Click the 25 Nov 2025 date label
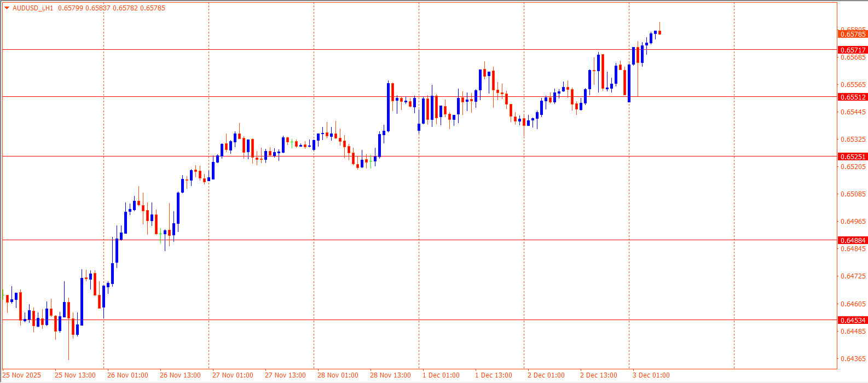The height and width of the screenshot is (383, 868). pyautogui.click(x=22, y=375)
